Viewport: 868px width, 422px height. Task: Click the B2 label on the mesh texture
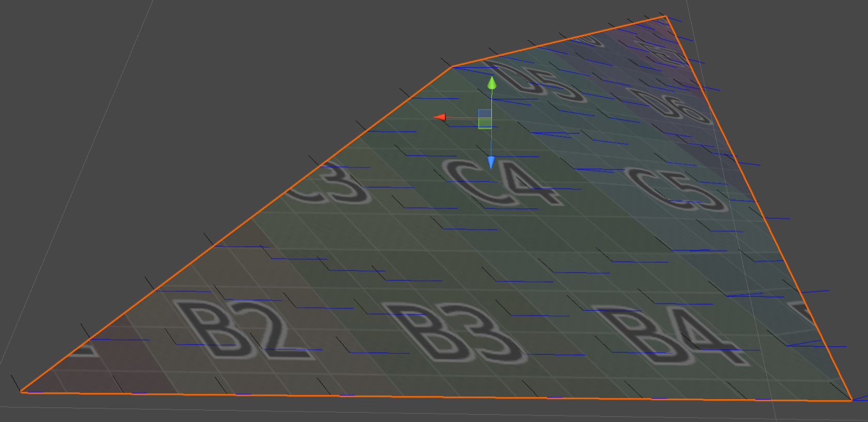coord(243,329)
